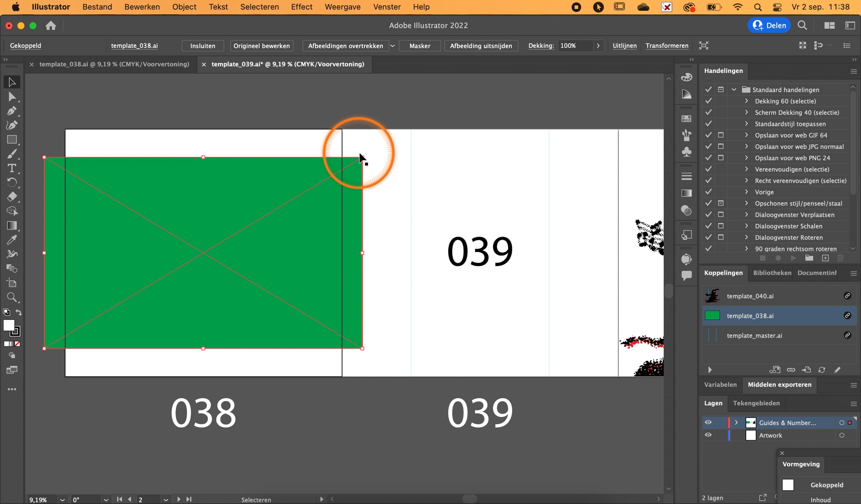Click the Origineel bewerken button
Viewport: 861px width, 504px height.
(x=262, y=46)
